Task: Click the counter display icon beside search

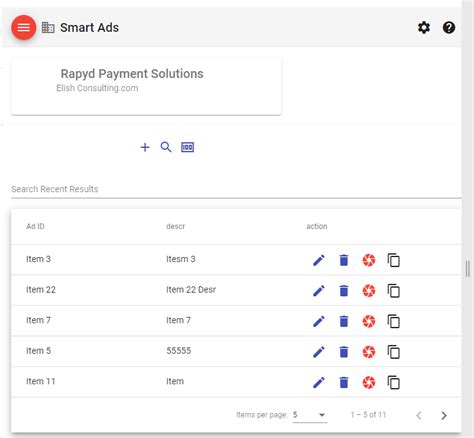Action: tap(187, 147)
